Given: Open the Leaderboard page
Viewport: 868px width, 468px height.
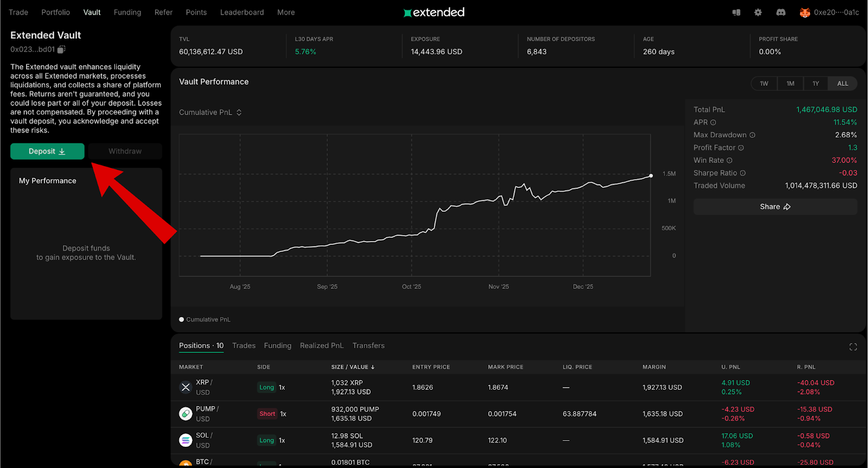Looking at the screenshot, I should (x=242, y=12).
